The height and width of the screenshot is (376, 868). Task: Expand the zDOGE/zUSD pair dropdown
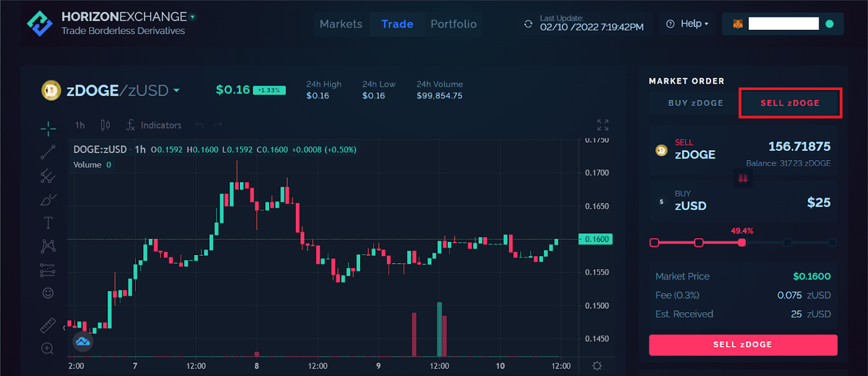pyautogui.click(x=176, y=91)
